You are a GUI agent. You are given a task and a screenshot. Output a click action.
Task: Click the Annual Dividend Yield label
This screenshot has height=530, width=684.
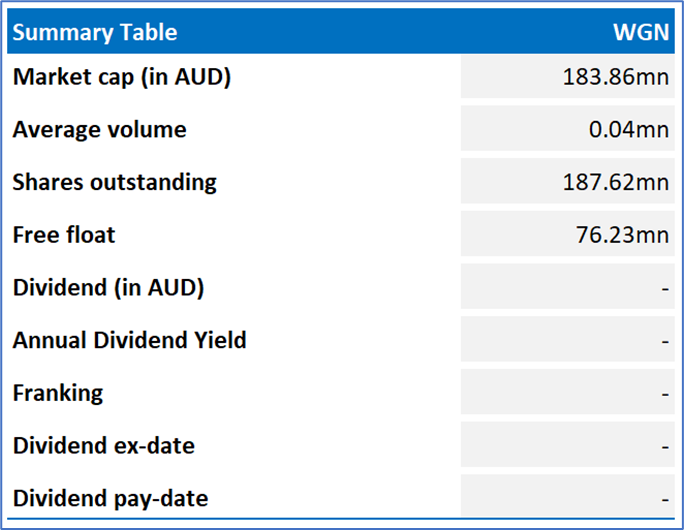130,341
